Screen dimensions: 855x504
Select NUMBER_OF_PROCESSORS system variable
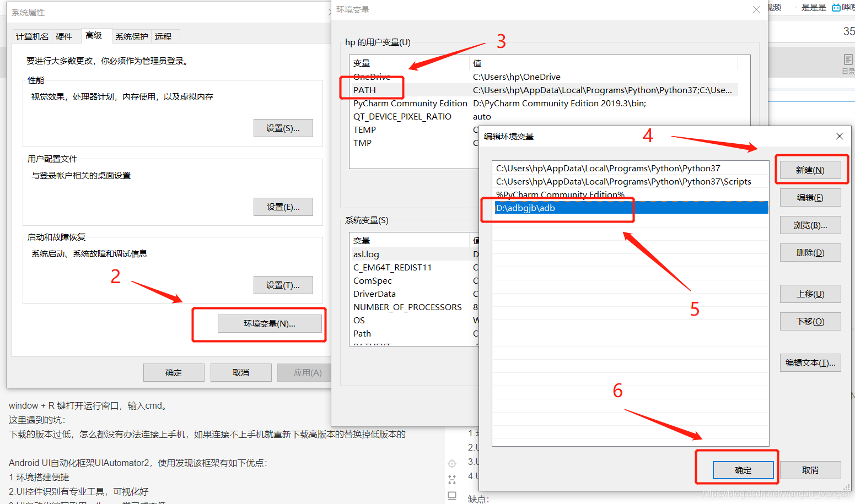[x=415, y=307]
